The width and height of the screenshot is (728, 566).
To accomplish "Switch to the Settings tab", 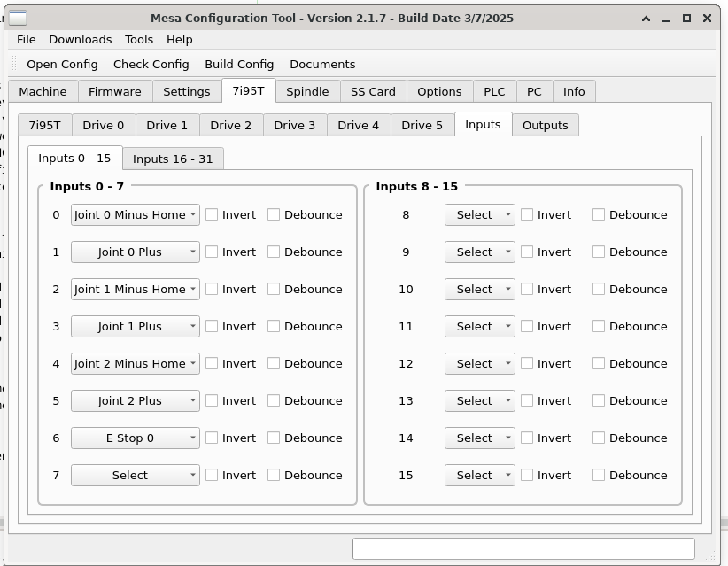I will (x=187, y=91).
